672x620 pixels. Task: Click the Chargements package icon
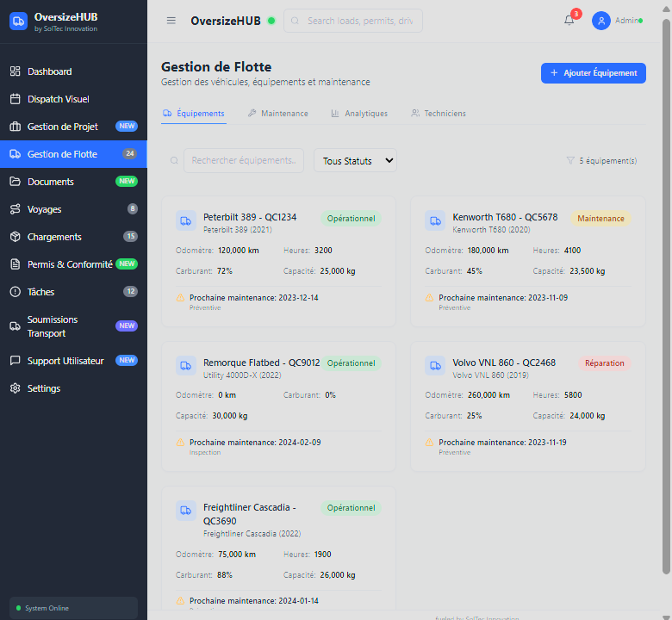[x=15, y=237]
